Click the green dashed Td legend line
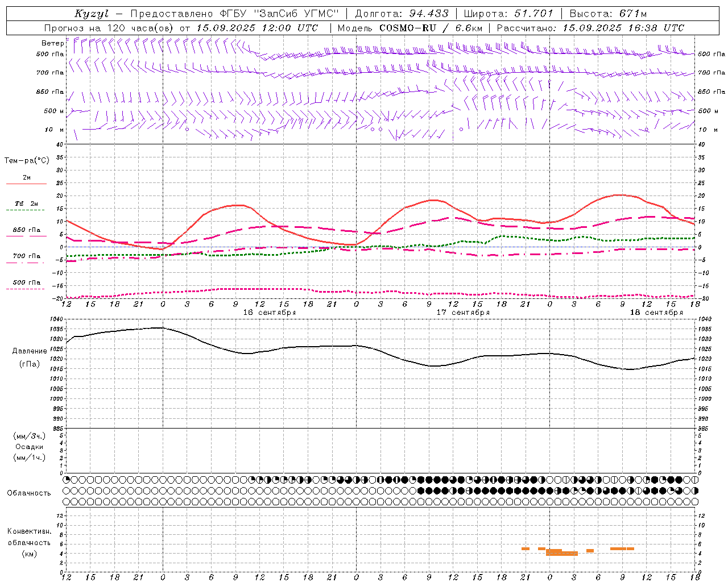728x582 pixels. click(26, 210)
